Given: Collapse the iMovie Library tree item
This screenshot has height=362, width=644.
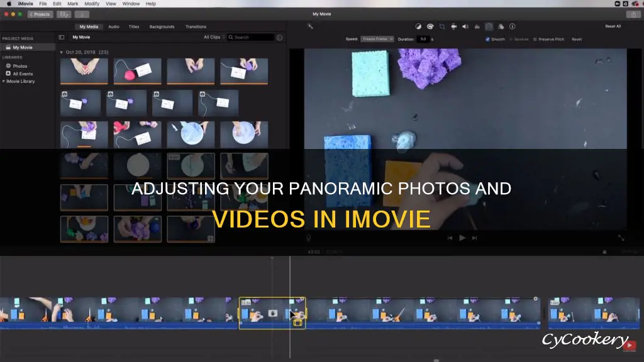Looking at the screenshot, I should click(4, 81).
